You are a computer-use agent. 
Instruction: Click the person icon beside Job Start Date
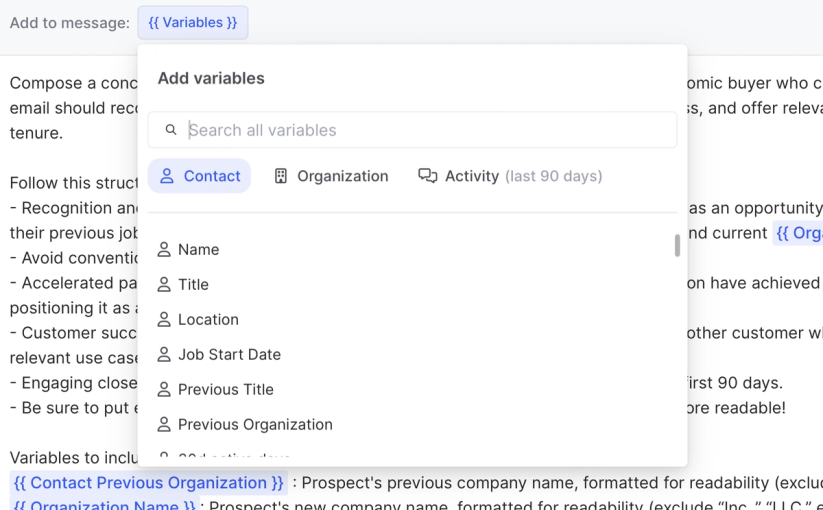pyautogui.click(x=164, y=354)
